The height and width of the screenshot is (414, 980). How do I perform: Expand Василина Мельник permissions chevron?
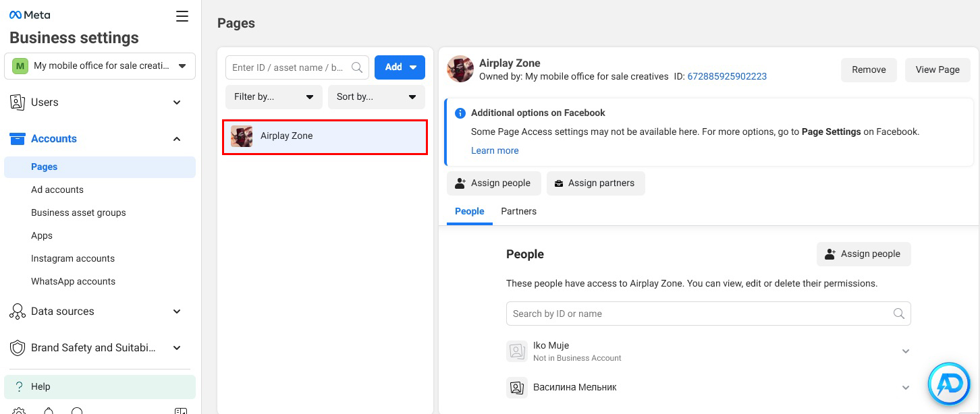[x=906, y=388]
